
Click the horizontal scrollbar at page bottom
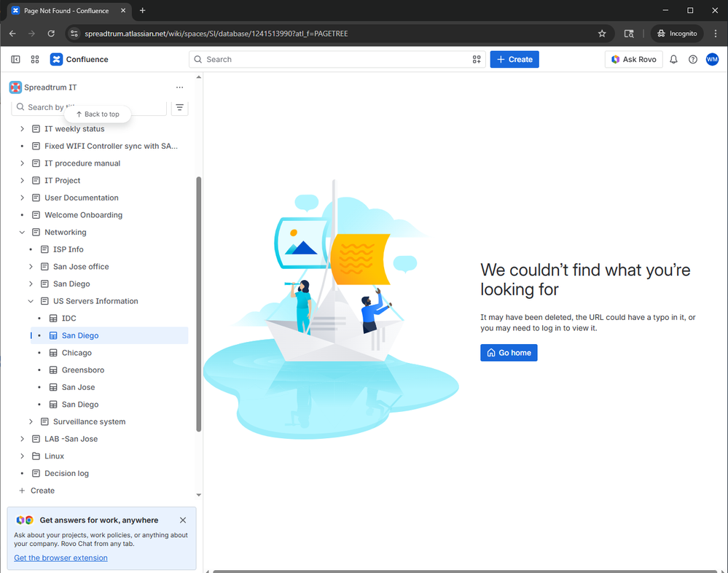point(464,571)
